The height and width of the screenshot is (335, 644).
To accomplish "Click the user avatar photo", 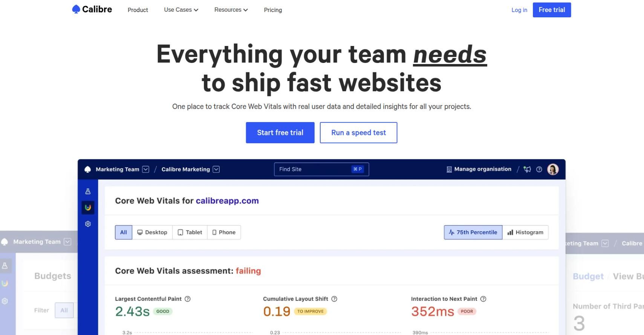I will pyautogui.click(x=553, y=169).
